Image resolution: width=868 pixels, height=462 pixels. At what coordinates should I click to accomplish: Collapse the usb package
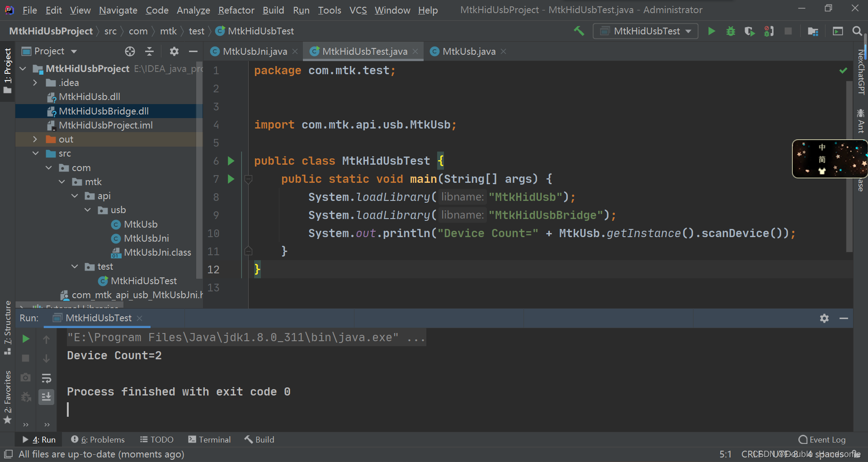[x=88, y=210]
